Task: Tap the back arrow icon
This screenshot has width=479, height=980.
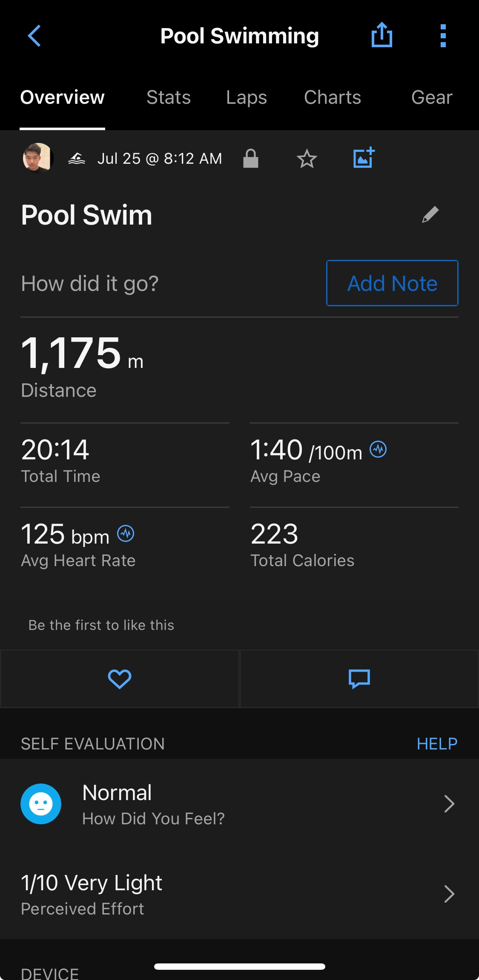Action: point(34,36)
